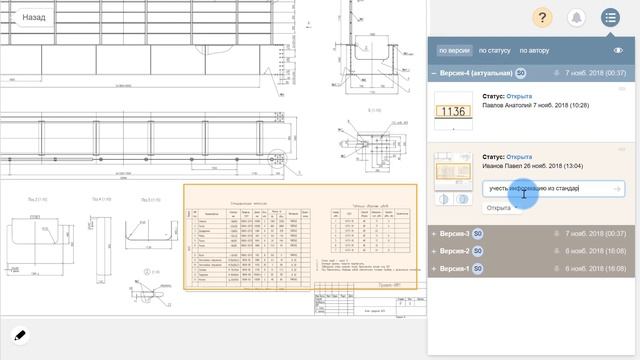Open the 1136 comment thumbnail
This screenshot has width=640, height=360.
tap(453, 111)
